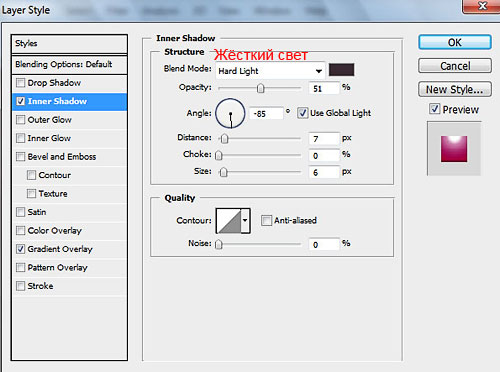Click the New Style... button

coord(455,89)
